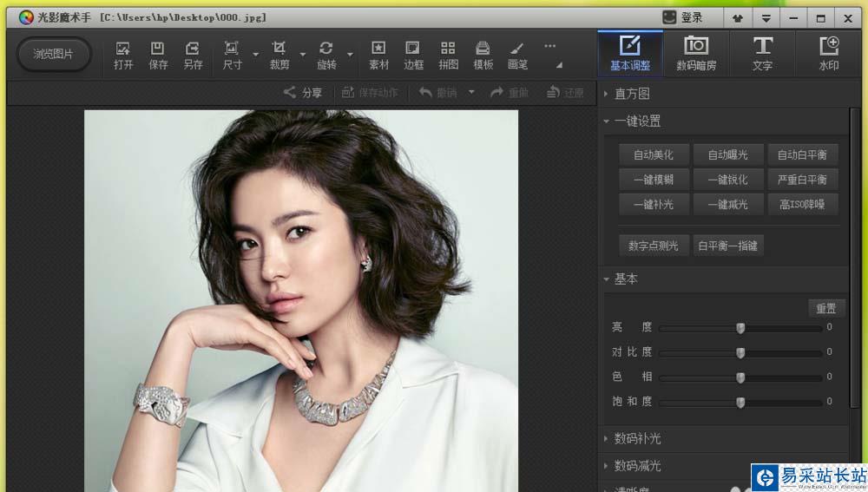868x492 pixels.
Task: Expand the toolbar corner triangle arrow
Action: coord(560,65)
